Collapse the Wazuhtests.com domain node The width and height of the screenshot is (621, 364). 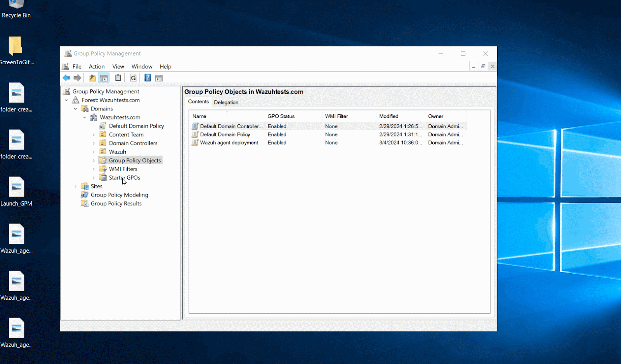tap(85, 117)
